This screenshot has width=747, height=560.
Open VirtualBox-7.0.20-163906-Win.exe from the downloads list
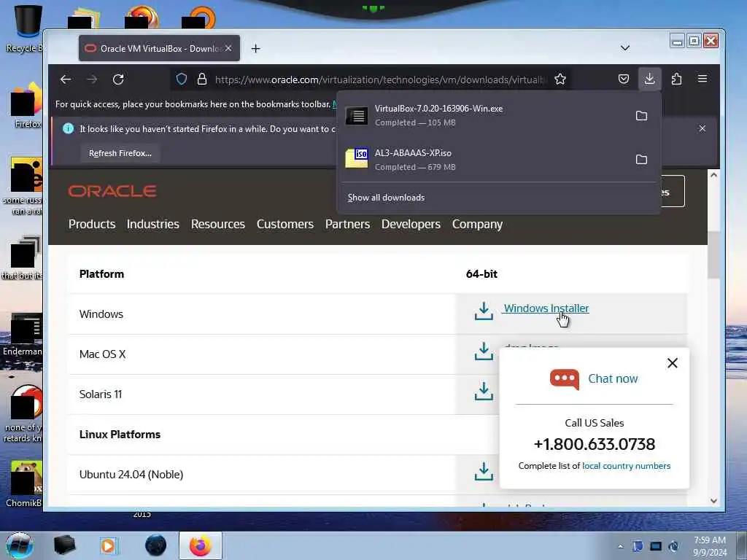pyautogui.click(x=484, y=115)
